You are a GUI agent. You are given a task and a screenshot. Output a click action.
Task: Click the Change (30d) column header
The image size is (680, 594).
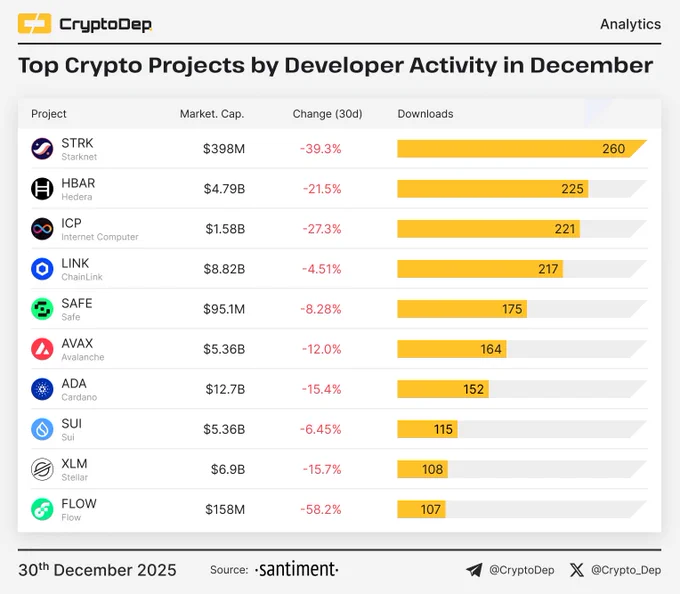click(327, 114)
